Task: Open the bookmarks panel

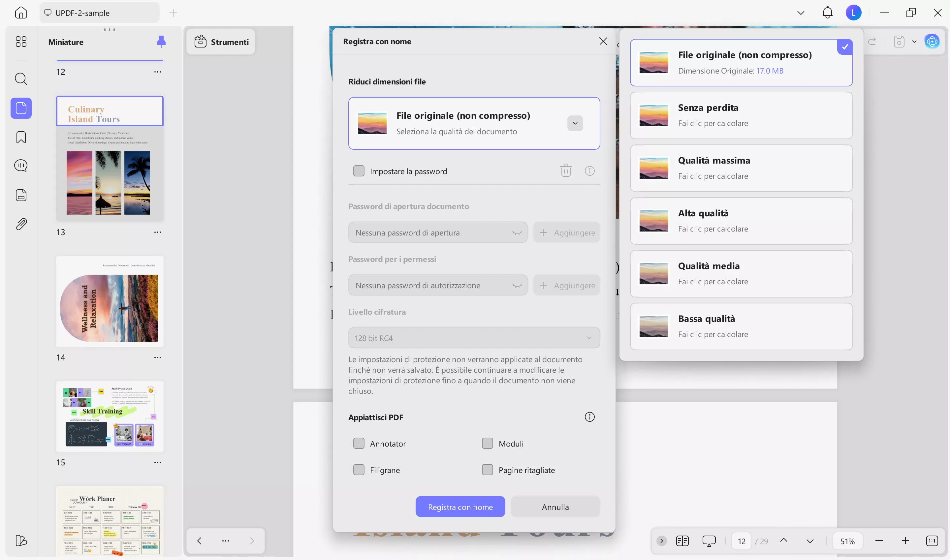Action: pos(21,137)
